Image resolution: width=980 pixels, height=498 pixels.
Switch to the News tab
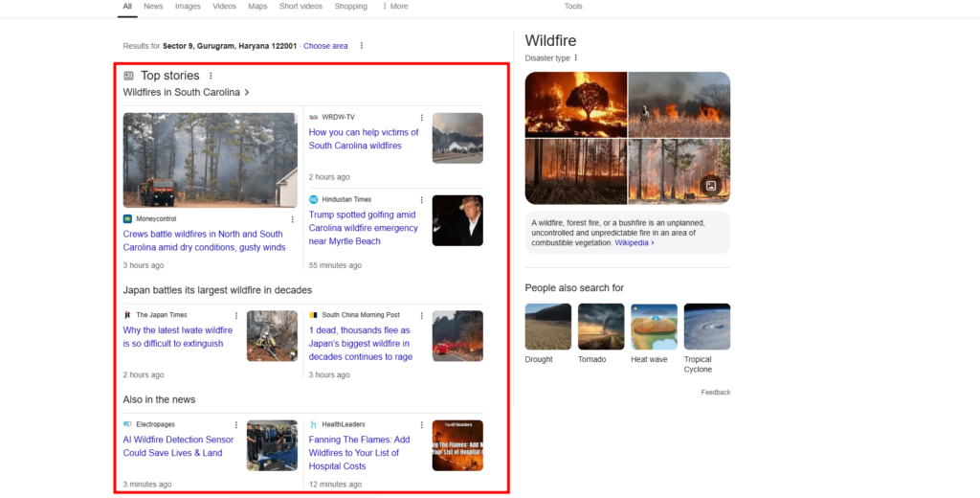pyautogui.click(x=153, y=7)
